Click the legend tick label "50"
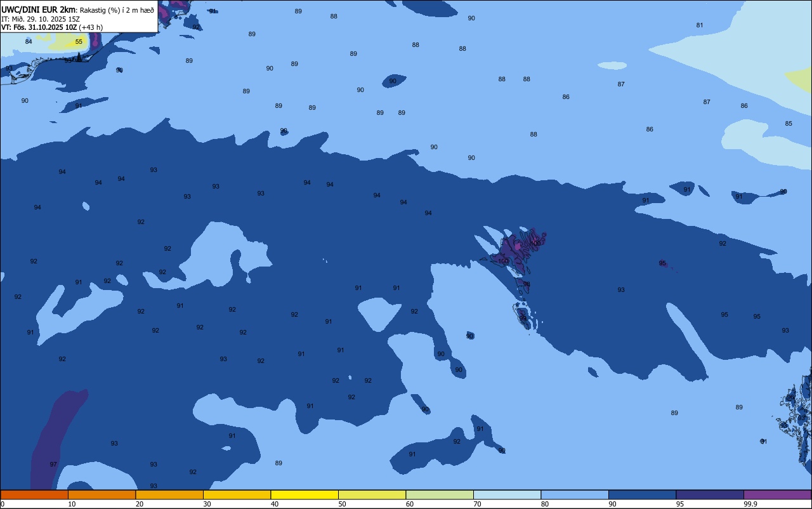This screenshot has height=509, width=812. tap(342, 504)
